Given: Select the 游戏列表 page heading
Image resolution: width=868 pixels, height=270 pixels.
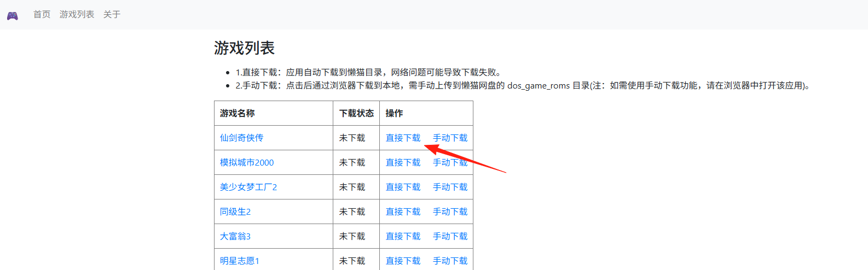Looking at the screenshot, I should click(244, 48).
